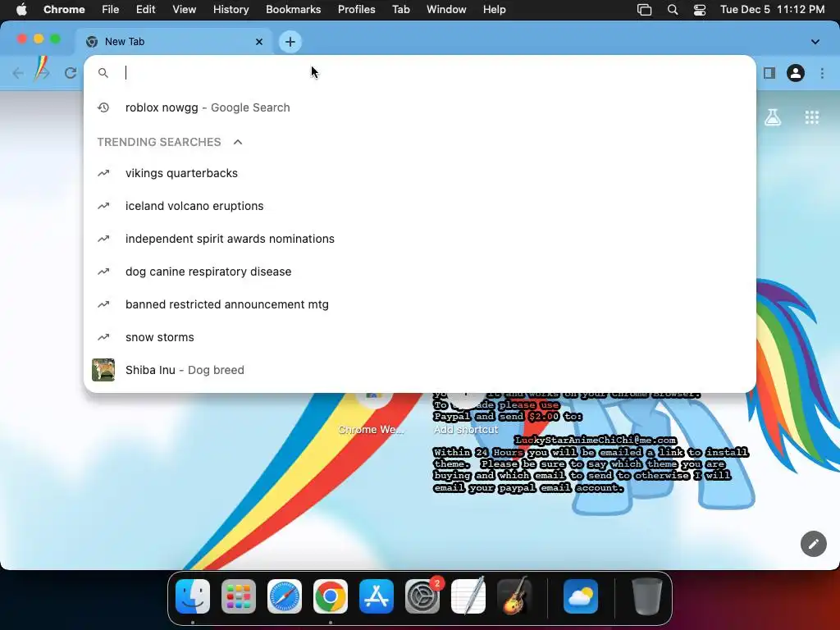840x630 pixels.
Task: Click the Shiba Inu thumbnail image
Action: click(x=103, y=370)
